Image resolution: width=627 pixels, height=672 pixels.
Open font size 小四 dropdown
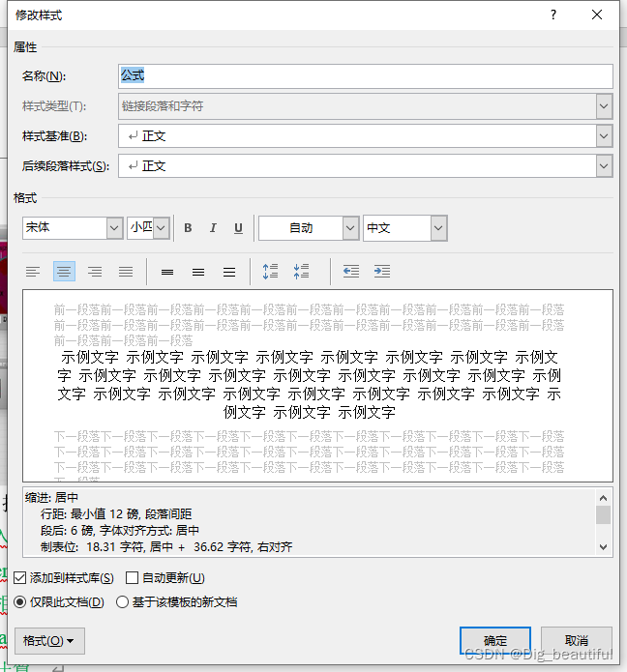(x=161, y=228)
